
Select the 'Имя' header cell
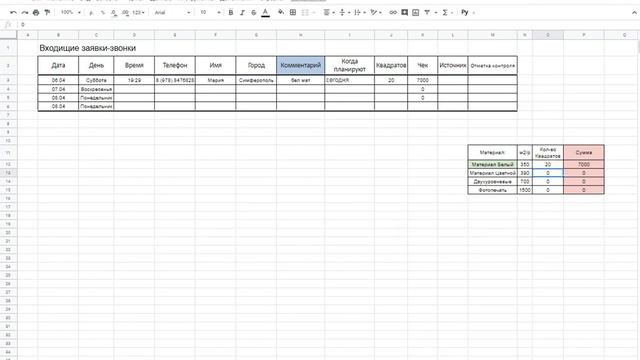(x=216, y=65)
